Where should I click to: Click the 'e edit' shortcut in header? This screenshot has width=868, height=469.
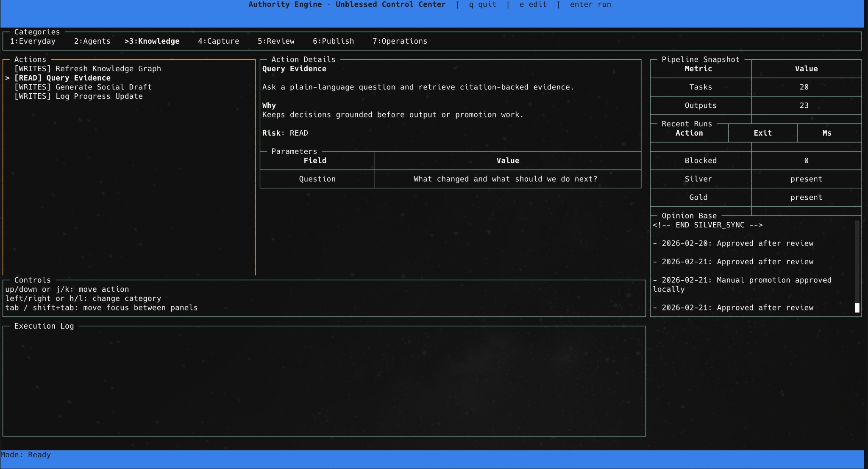(533, 5)
